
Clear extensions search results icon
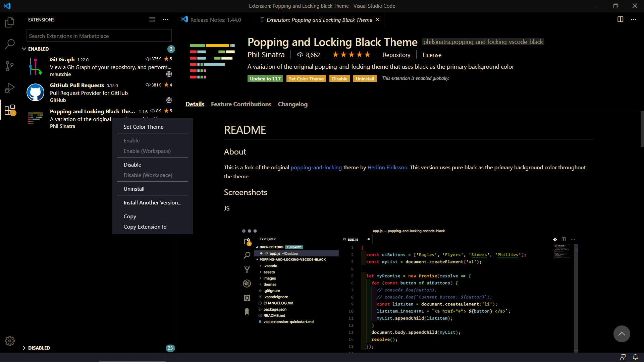[x=152, y=20]
